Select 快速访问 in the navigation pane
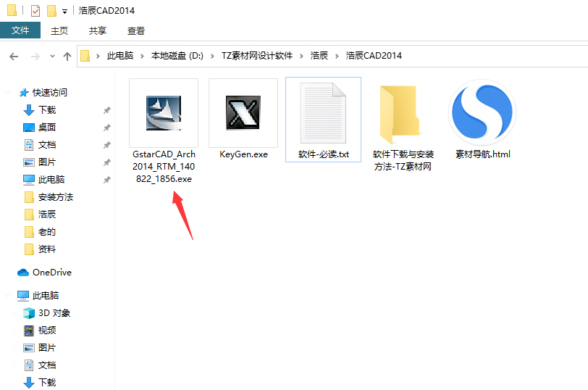Image resolution: width=588 pixels, height=390 pixels. pyautogui.click(x=50, y=92)
